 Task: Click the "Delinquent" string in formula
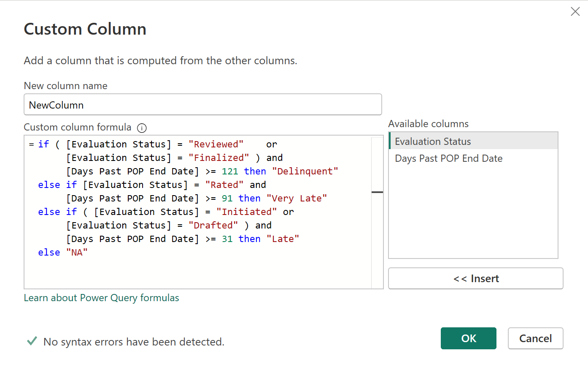[x=305, y=171]
